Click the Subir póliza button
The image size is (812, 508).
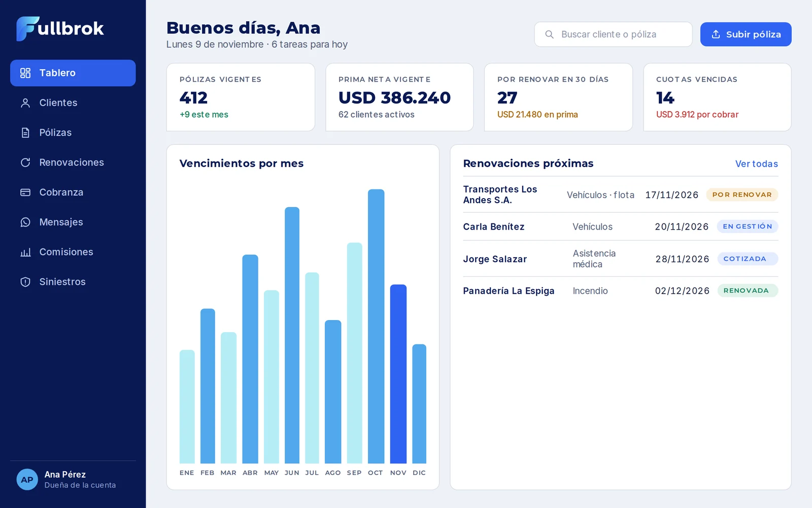tap(746, 35)
